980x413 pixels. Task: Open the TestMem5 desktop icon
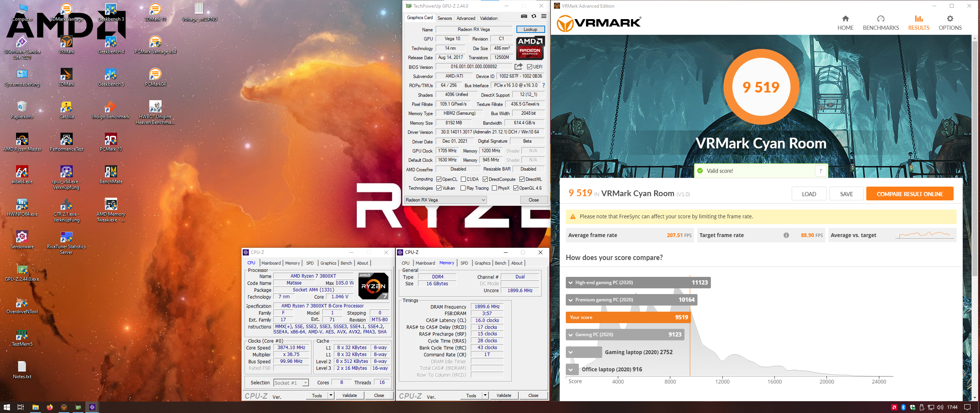[22, 337]
